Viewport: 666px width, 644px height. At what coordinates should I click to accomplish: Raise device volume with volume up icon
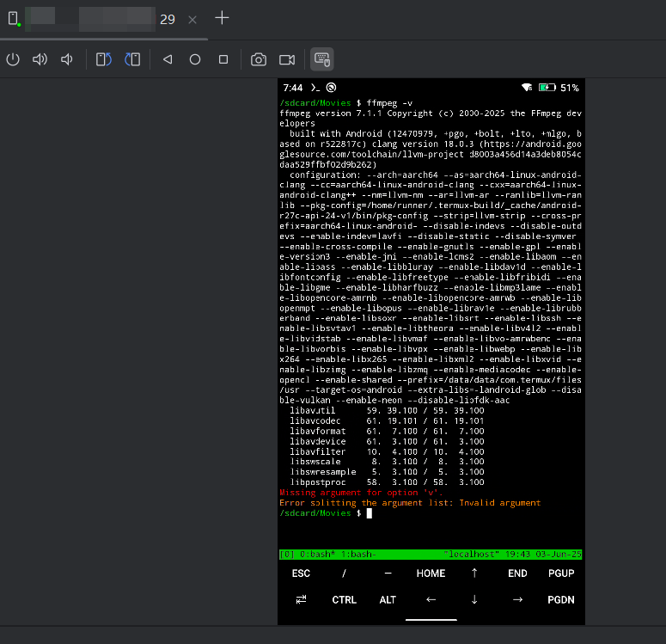[40, 59]
